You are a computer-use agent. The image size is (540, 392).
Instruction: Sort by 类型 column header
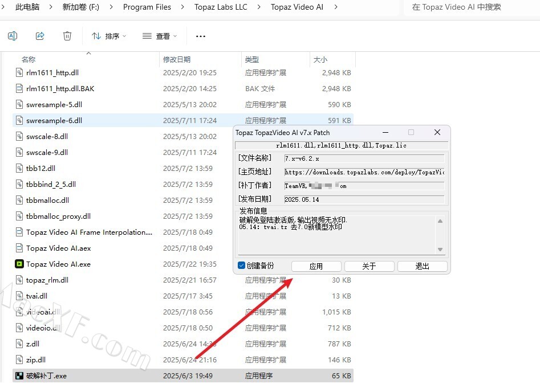coord(251,59)
